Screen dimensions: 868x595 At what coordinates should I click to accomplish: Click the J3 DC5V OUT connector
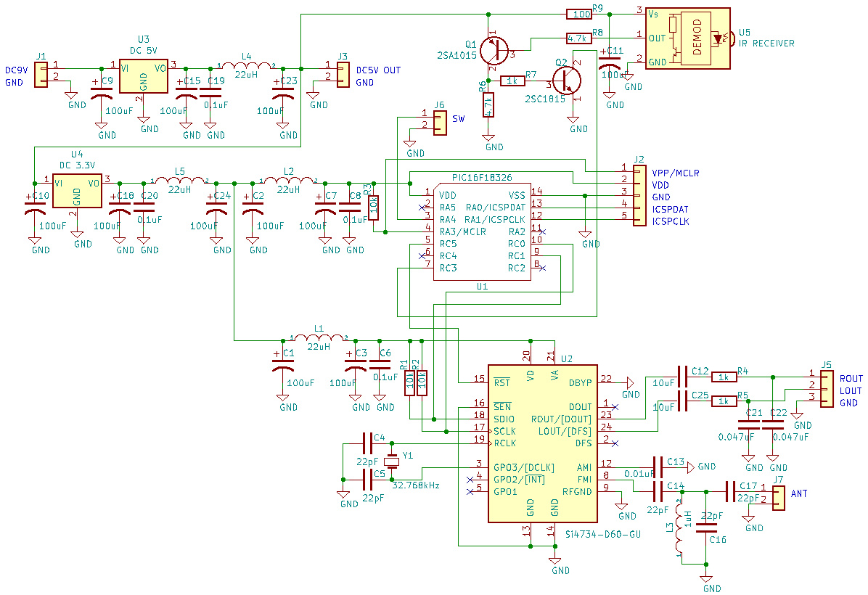pos(343,70)
